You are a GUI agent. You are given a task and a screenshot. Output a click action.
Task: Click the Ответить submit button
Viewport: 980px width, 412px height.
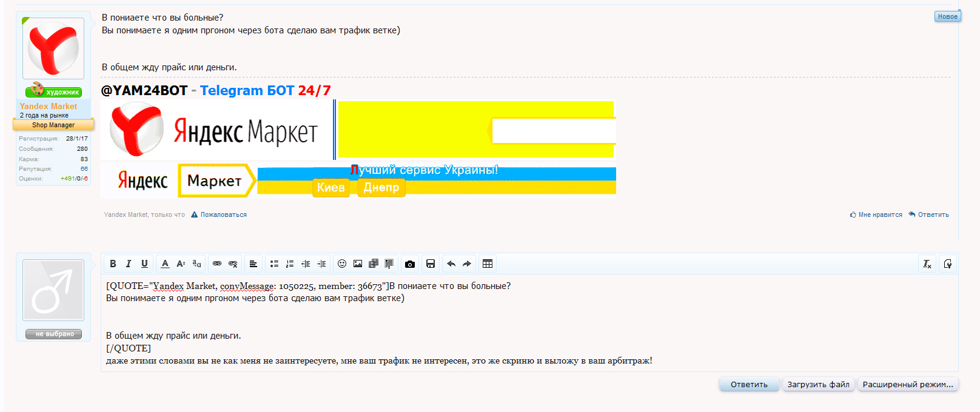(x=749, y=384)
